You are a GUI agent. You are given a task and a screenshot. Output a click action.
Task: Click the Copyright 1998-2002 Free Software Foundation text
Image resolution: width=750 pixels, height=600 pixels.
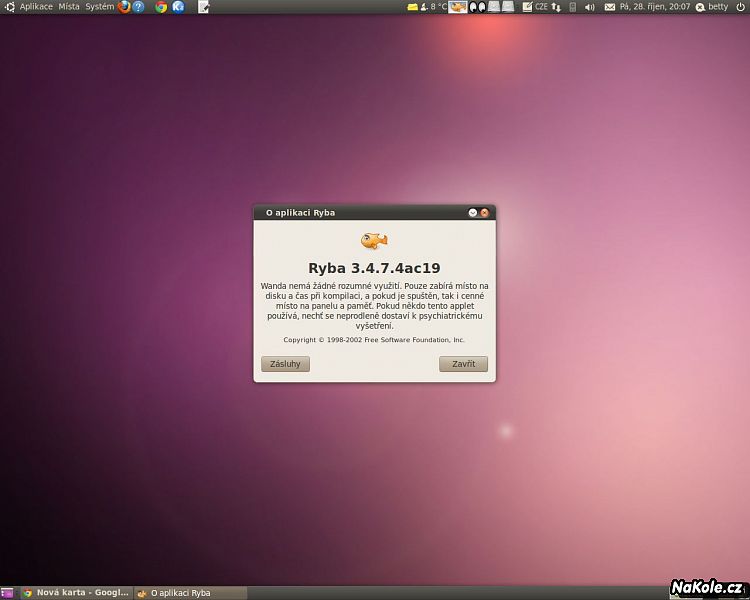[374, 340]
